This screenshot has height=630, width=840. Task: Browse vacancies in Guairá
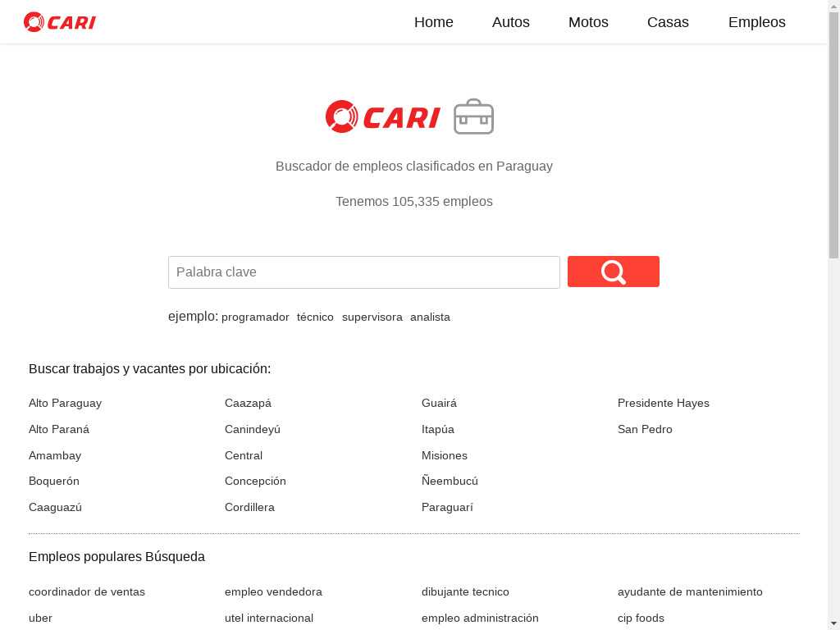tap(440, 403)
